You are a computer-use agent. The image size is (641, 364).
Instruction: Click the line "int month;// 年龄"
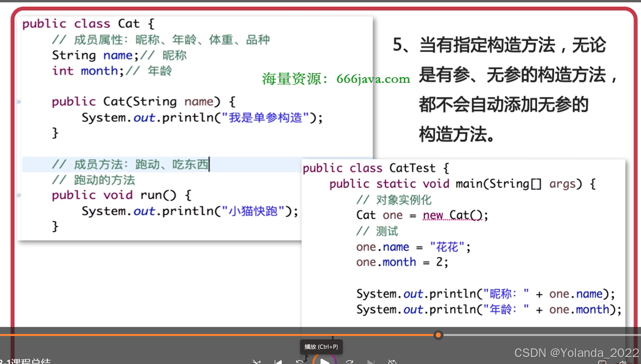(112, 71)
